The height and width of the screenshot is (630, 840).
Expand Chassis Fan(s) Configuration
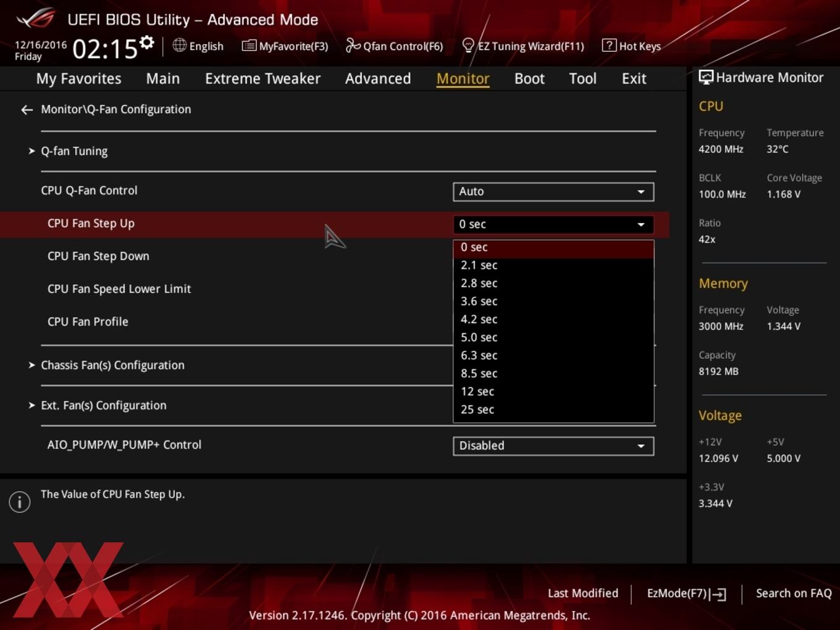coord(112,365)
